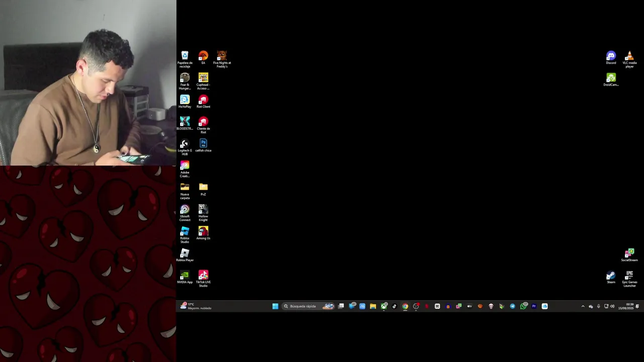The height and width of the screenshot is (362, 644).
Task: Launch the SocialStream desktop icon
Action: (x=629, y=255)
